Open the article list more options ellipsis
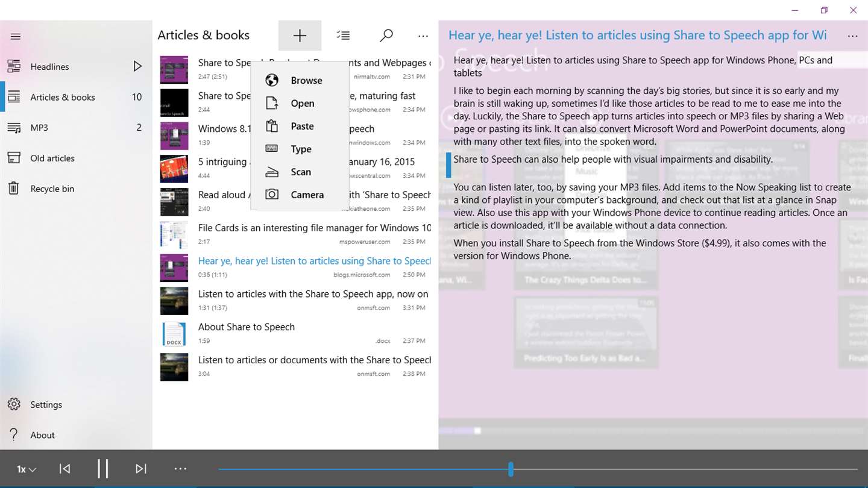The width and height of the screenshot is (868, 488). 423,36
